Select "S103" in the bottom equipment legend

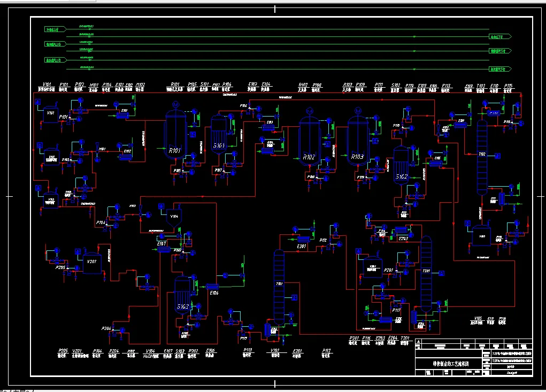coord(180,351)
